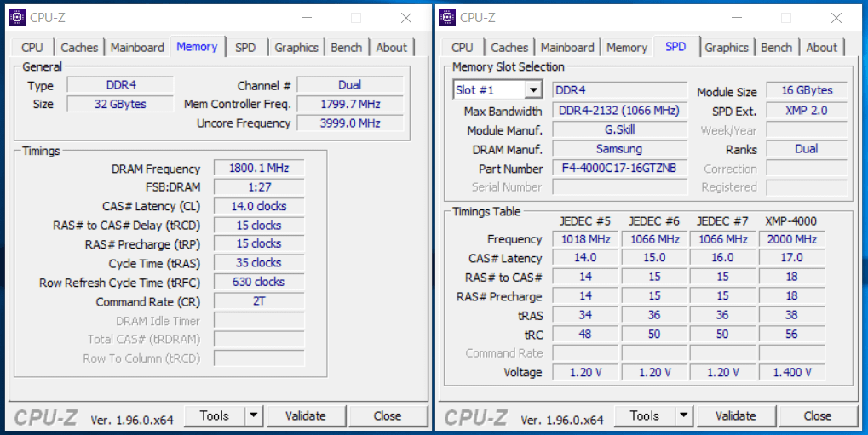
Task: Click CPU-Z app icon in left window title bar
Action: (17, 17)
